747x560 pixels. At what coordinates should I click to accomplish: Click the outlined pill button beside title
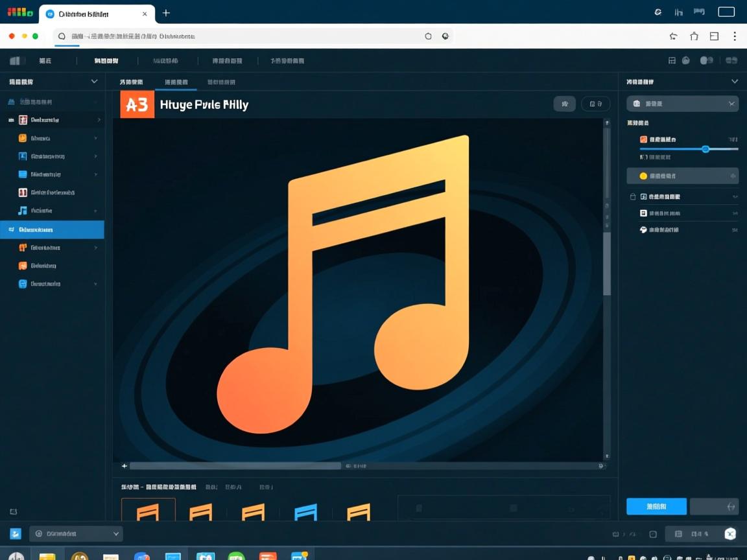tap(595, 104)
